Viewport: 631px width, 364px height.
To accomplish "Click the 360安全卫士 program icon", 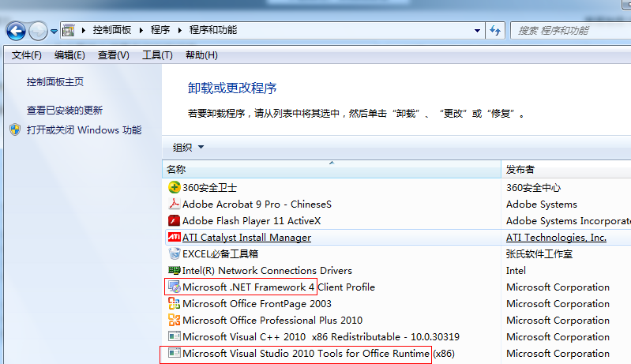I will point(175,188).
